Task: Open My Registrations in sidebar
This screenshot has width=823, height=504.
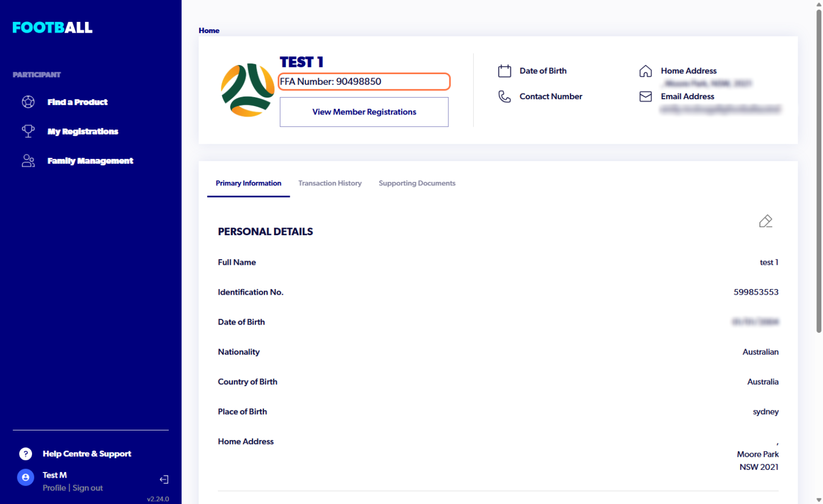Action: (83, 132)
